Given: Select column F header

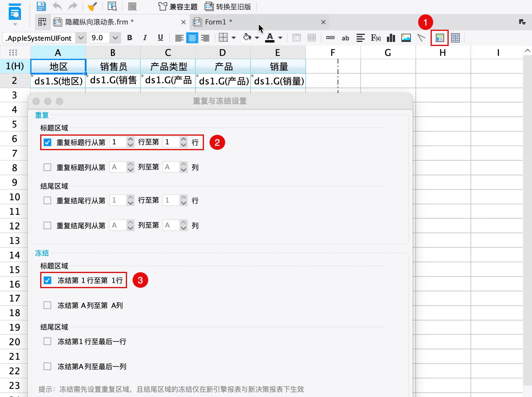Looking at the screenshot, I should pos(333,52).
